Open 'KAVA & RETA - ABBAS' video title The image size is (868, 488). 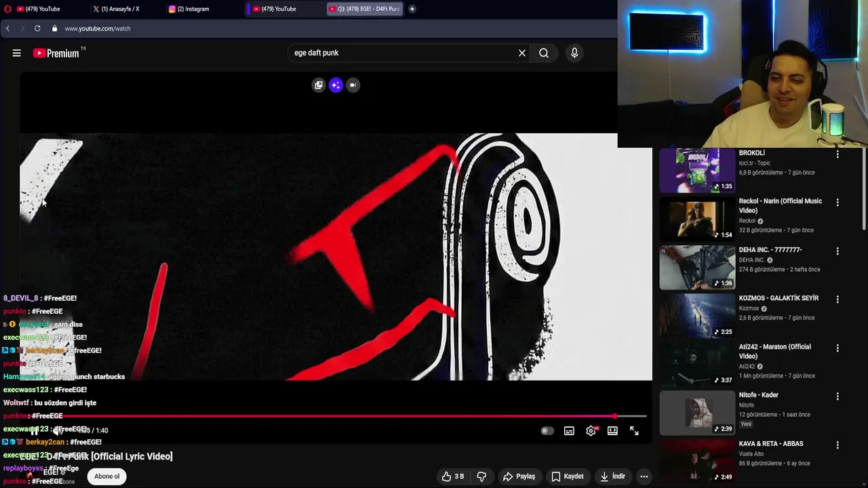point(771,444)
